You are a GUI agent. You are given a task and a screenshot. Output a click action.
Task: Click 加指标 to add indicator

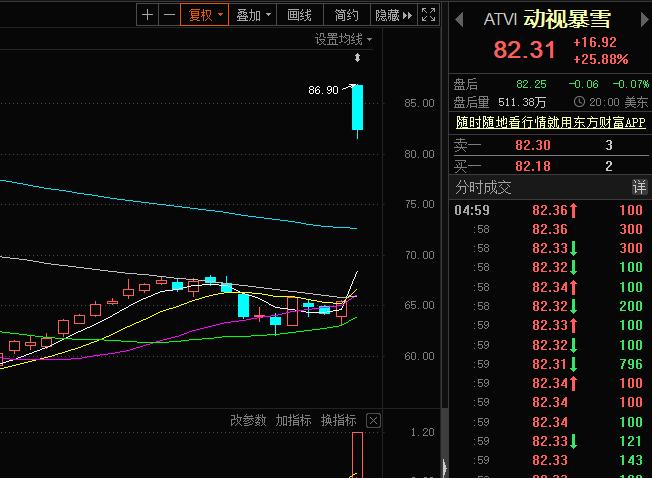293,420
